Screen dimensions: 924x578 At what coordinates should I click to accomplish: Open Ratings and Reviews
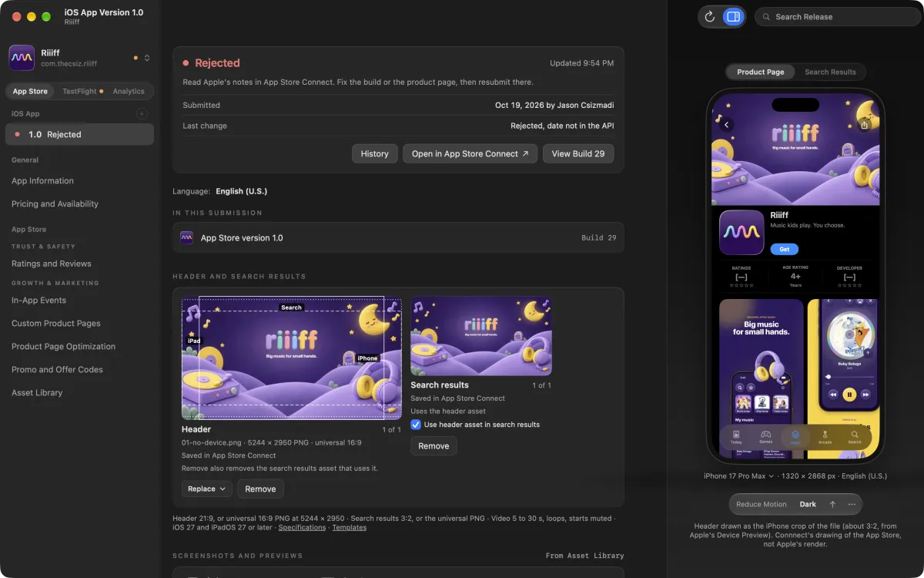point(52,264)
